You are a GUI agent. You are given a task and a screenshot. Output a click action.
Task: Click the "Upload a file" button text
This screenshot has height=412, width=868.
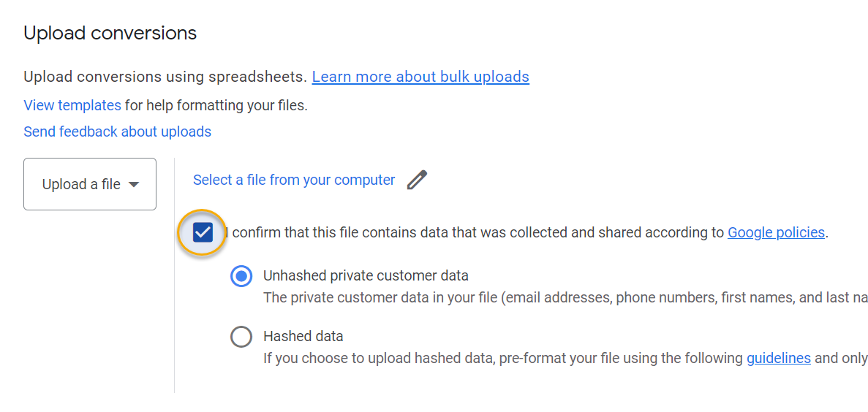click(81, 185)
